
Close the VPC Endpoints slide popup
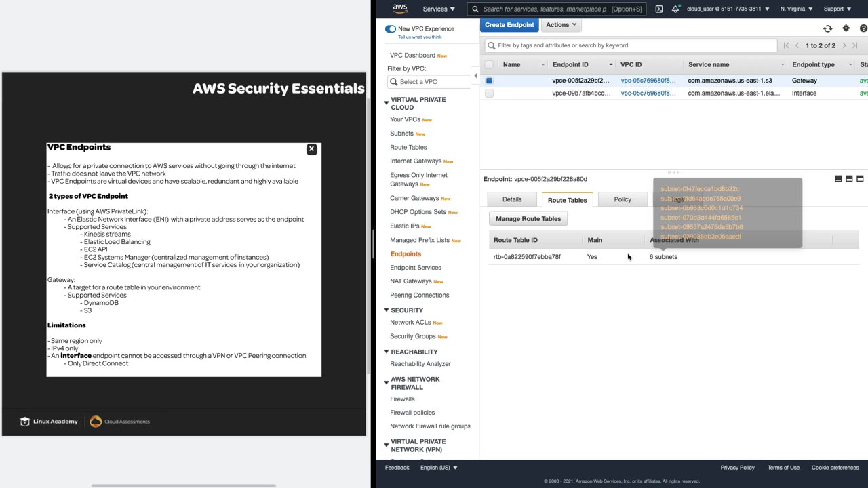(311, 149)
